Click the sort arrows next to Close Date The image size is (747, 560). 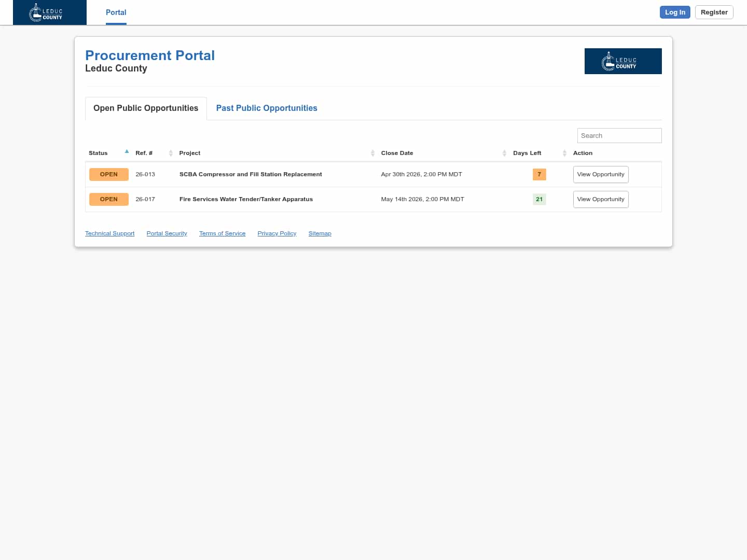click(x=504, y=153)
